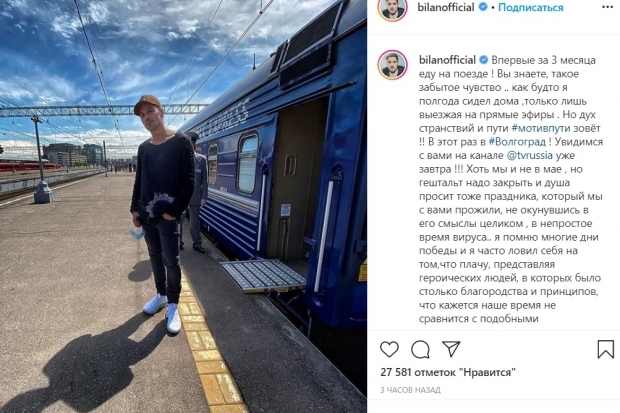Like the post with the heart icon
The image size is (620, 413).
click(389, 349)
